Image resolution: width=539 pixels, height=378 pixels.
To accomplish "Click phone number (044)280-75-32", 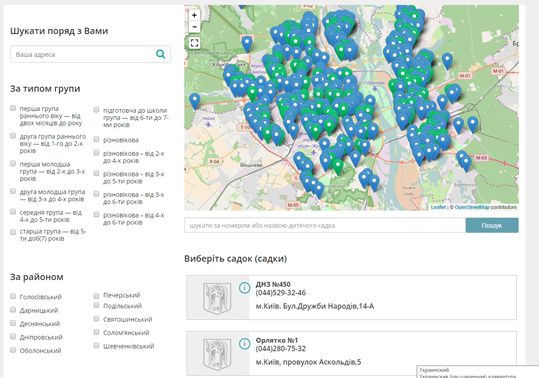I will (280, 349).
